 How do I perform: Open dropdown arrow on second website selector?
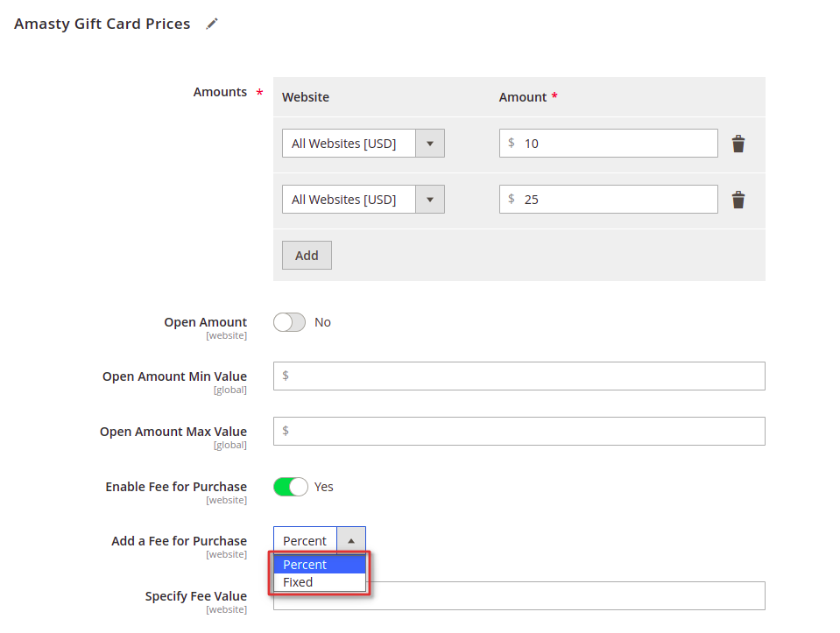(x=430, y=200)
